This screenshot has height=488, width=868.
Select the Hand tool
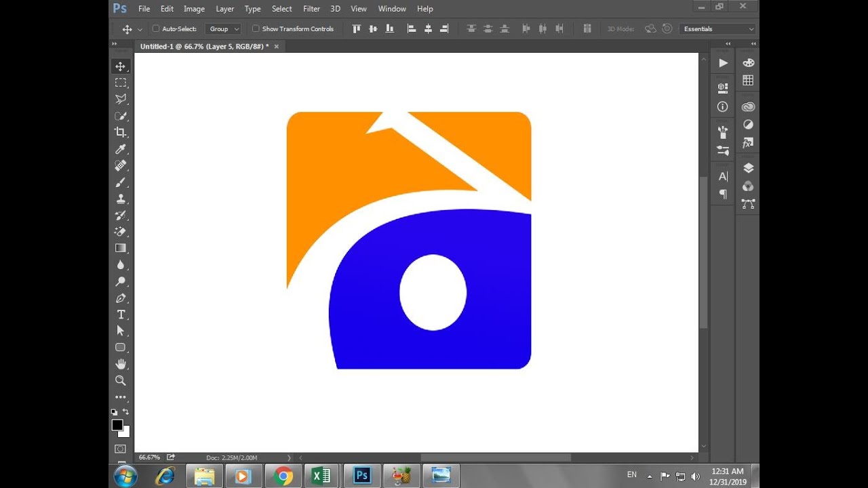coord(121,364)
